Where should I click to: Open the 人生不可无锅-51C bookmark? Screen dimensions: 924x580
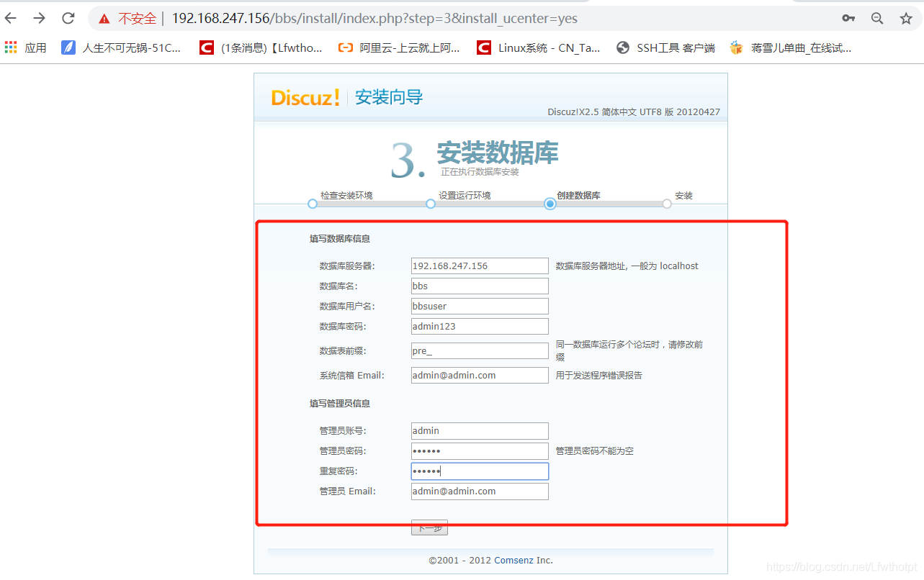click(x=121, y=47)
